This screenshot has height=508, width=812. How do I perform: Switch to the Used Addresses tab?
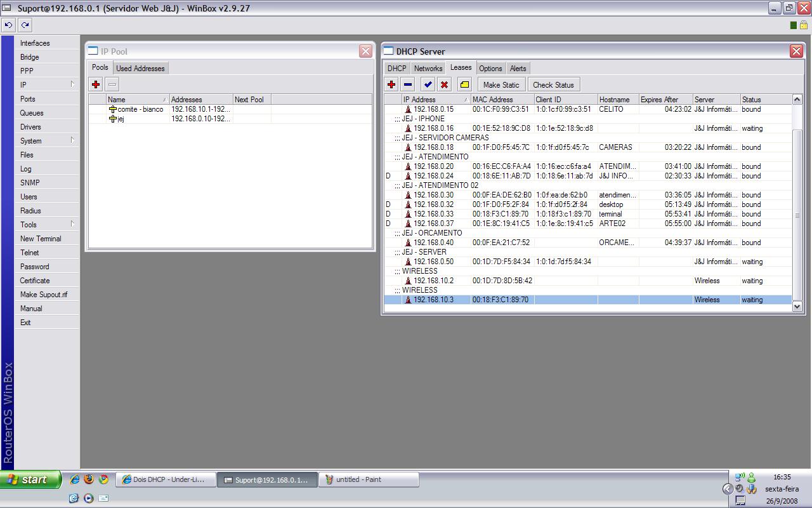pos(140,69)
